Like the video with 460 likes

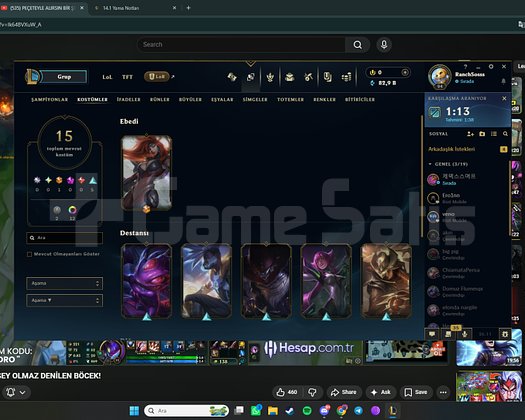287,392
